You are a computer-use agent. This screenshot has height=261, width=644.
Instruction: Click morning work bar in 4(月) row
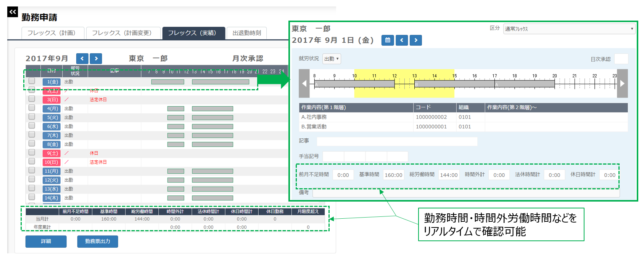176,109
